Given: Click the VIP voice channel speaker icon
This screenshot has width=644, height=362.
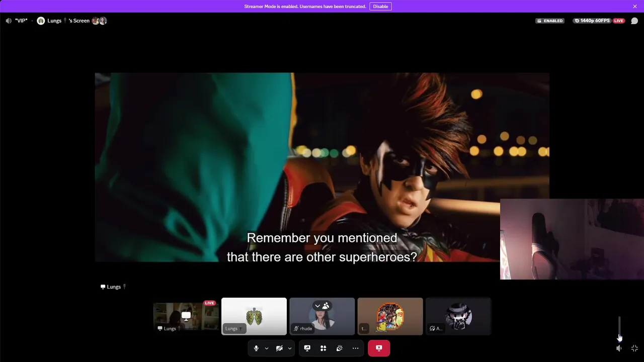Looking at the screenshot, I should coord(9,21).
